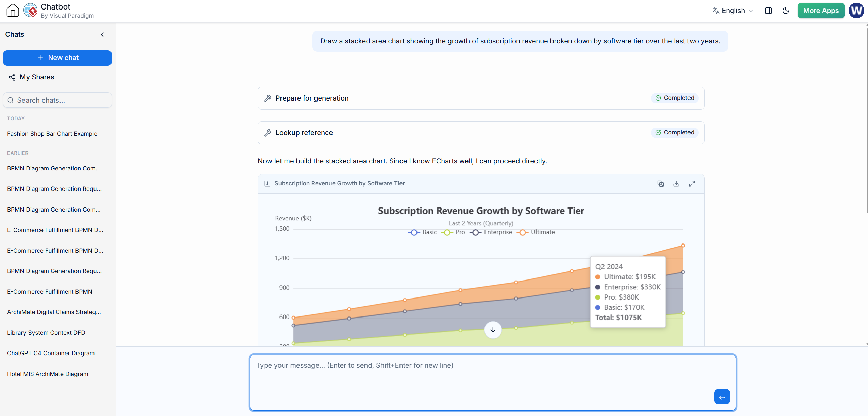Click wrench icon on Lookup reference
Image resolution: width=868 pixels, height=416 pixels.
tap(268, 133)
